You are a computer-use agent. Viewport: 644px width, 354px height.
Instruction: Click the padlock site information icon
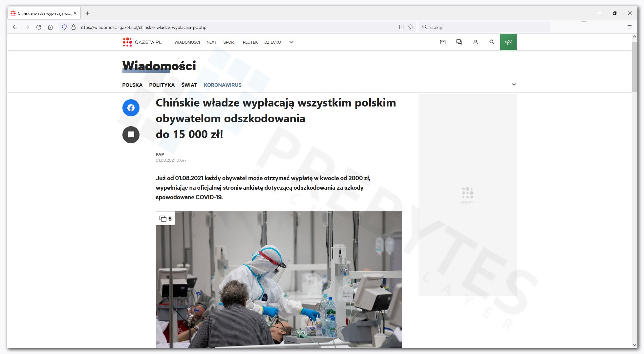coord(74,27)
